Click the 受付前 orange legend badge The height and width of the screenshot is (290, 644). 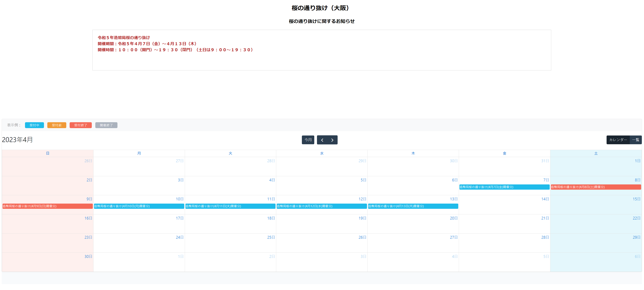(x=57, y=125)
